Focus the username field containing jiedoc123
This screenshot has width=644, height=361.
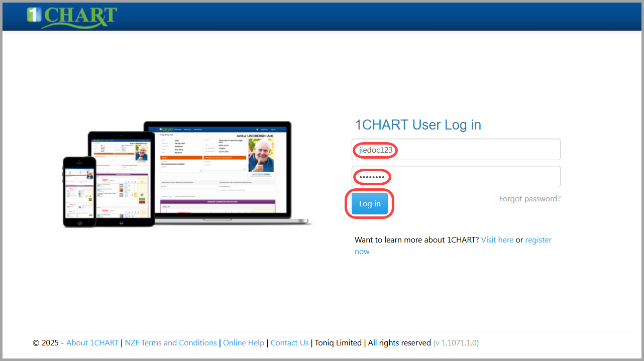click(x=456, y=150)
